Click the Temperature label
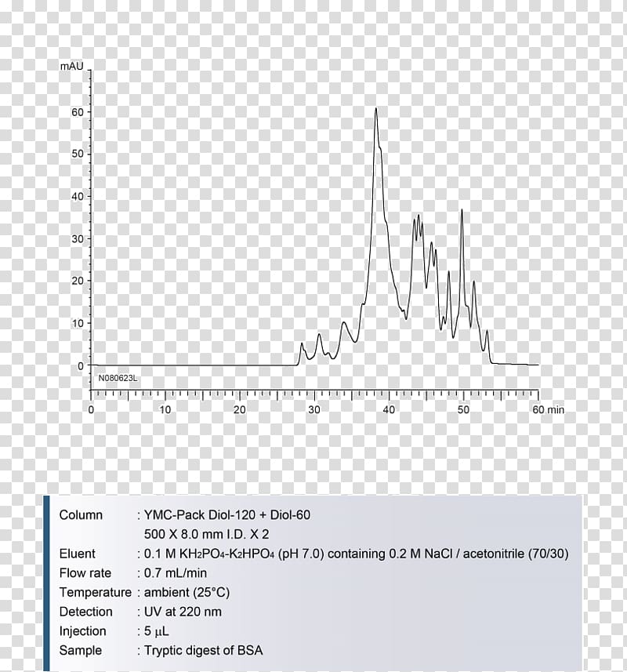The width and height of the screenshot is (627, 672). 96,592
